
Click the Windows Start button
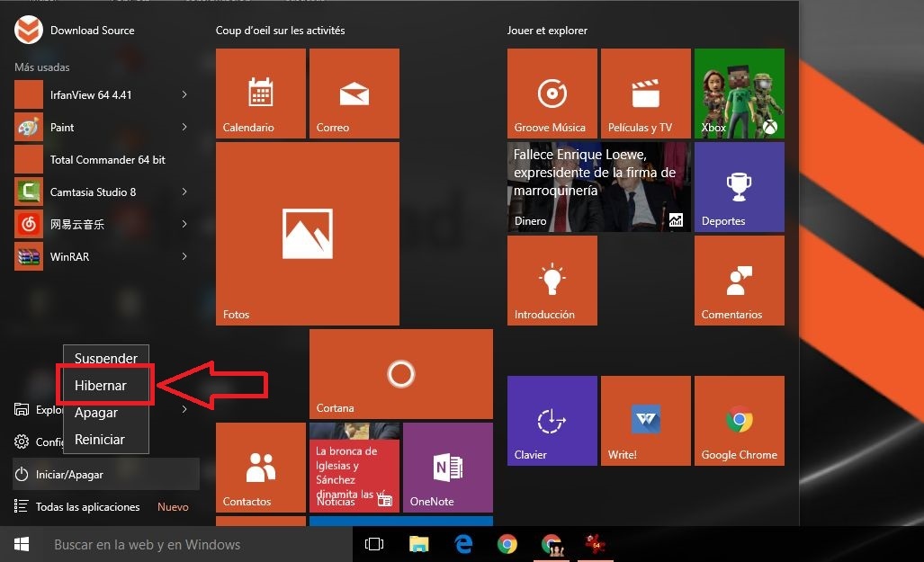pos(22,544)
